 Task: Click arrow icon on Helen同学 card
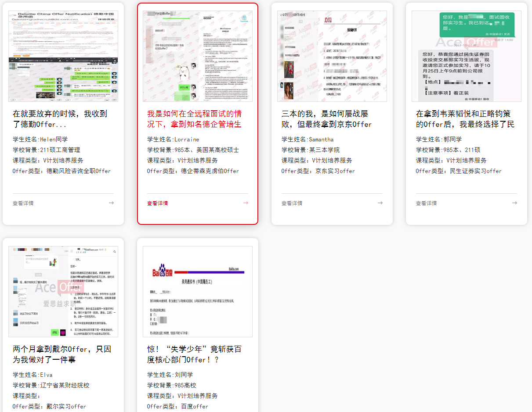(x=111, y=203)
